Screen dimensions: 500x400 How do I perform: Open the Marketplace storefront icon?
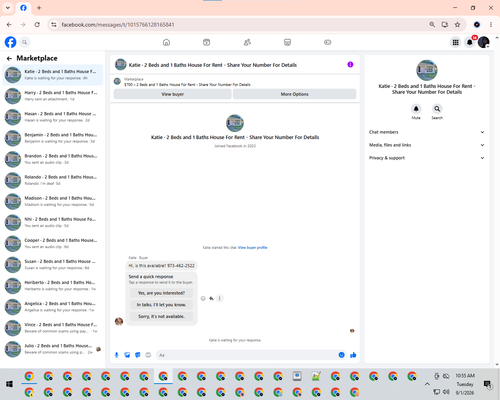click(x=287, y=42)
